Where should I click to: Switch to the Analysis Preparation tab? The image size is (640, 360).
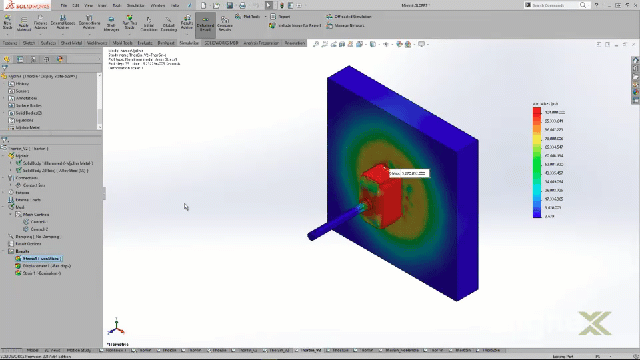[261, 43]
